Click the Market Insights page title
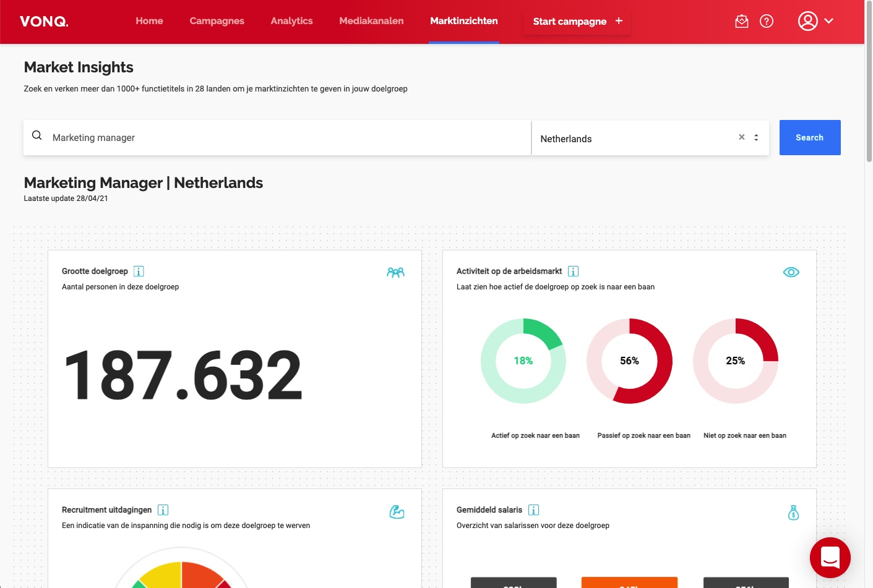 coord(79,67)
